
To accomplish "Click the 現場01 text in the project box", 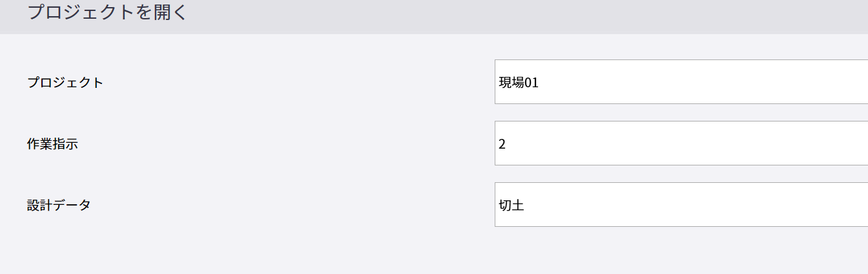I will tap(519, 83).
